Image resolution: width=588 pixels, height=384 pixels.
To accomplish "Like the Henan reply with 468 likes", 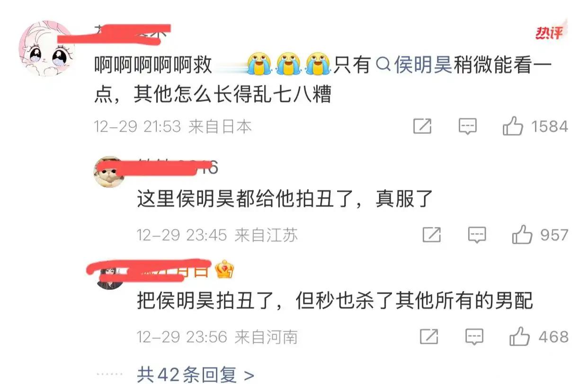I will point(519,337).
